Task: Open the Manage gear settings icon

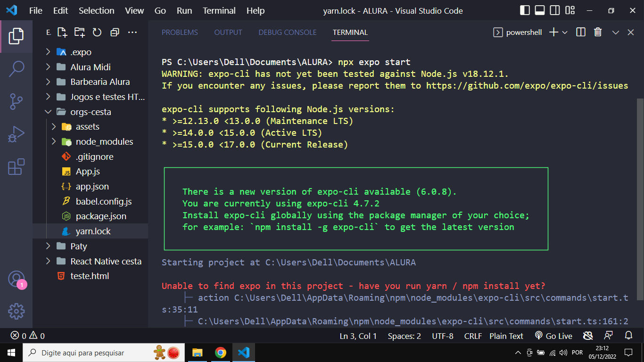Action: pos(16,311)
